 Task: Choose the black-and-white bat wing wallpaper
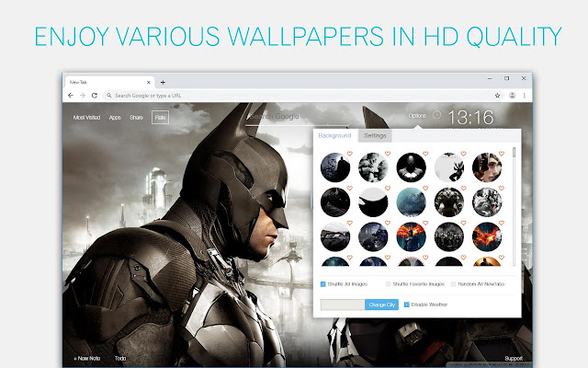pyautogui.click(x=373, y=202)
